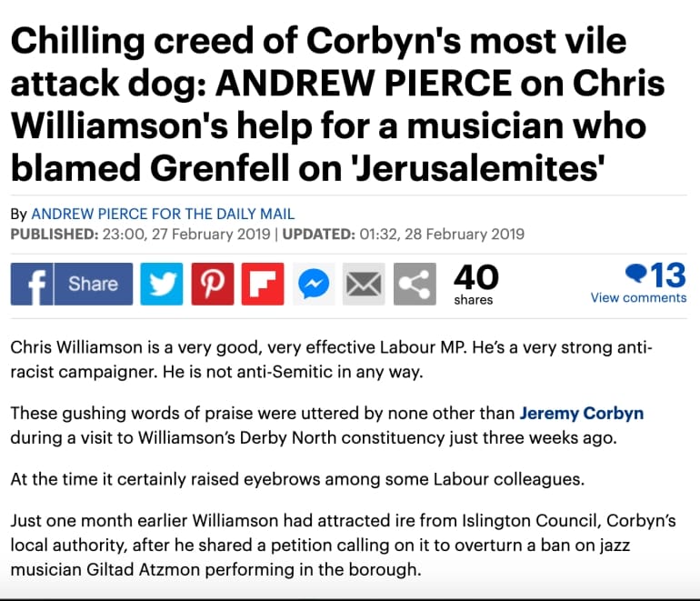Click the article headline text
The height and width of the screenshot is (601, 700).
[338, 104]
